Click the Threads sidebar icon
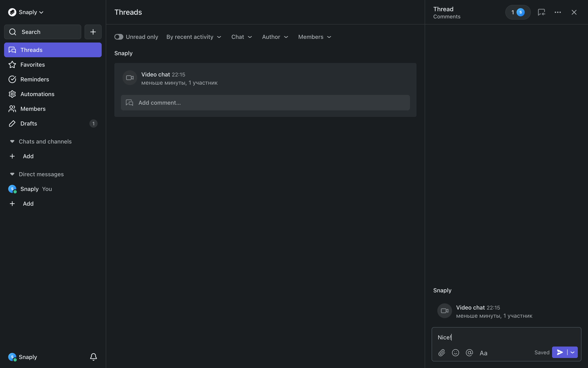 tap(12, 50)
